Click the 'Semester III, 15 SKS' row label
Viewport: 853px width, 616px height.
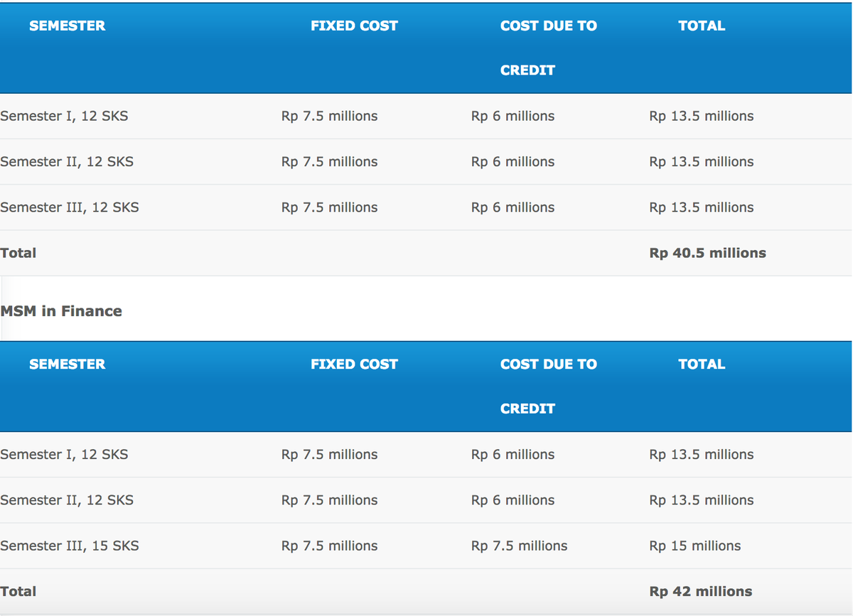pyautogui.click(x=70, y=546)
